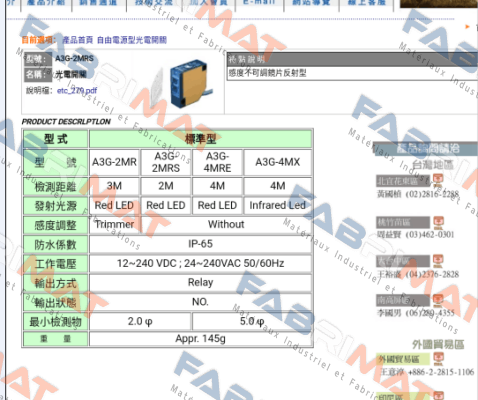Click the mail icon beside phone (04)2376-2828 contact

click(x=438, y=261)
